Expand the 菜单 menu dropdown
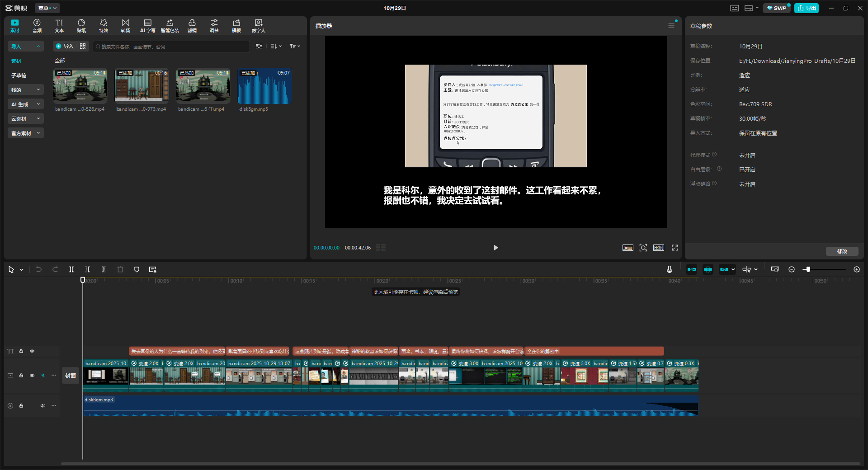This screenshot has width=868, height=470. (x=47, y=8)
